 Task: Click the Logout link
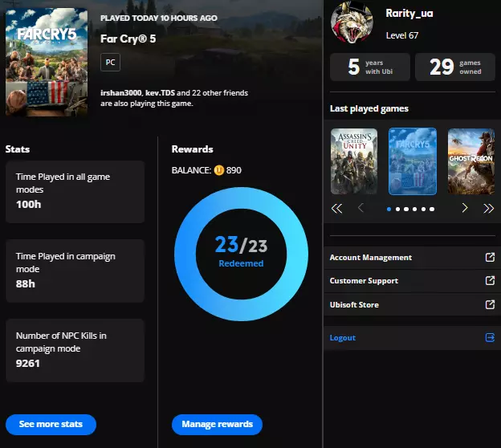343,338
